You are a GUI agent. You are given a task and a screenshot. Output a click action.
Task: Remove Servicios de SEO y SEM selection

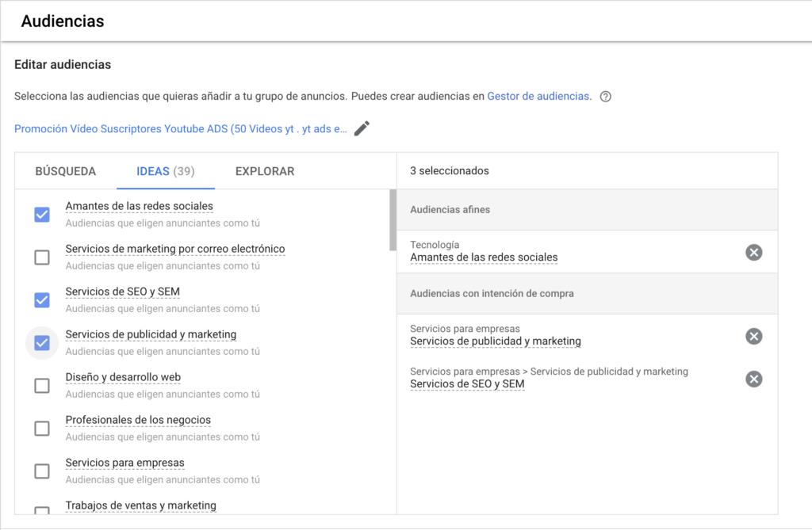(753, 379)
